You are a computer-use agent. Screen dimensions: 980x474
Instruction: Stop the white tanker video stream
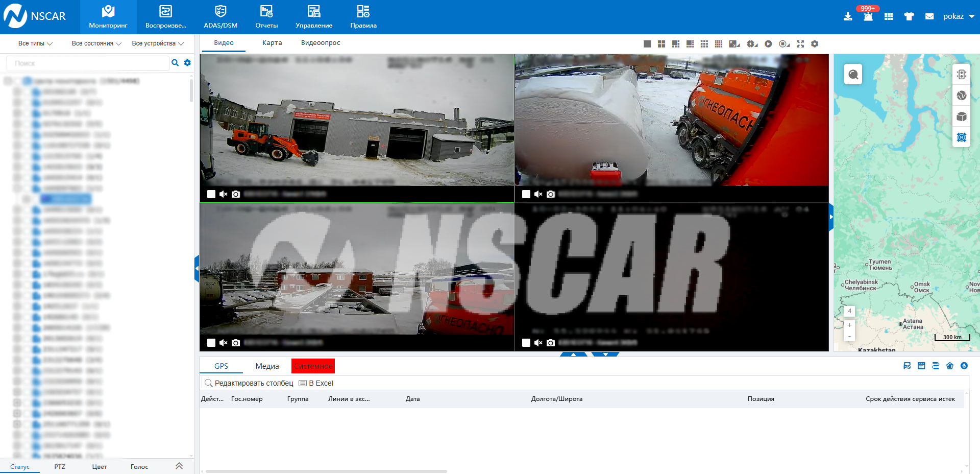click(x=526, y=194)
